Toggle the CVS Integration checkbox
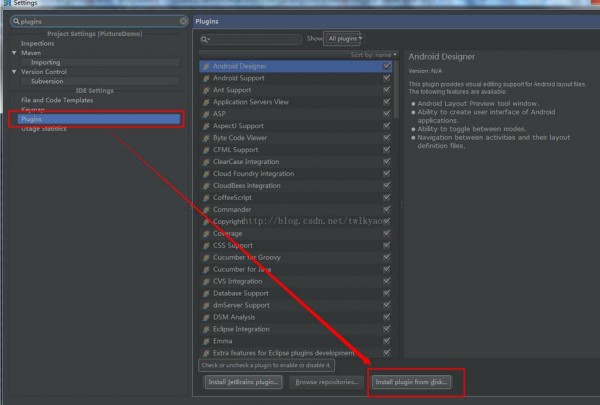 (x=386, y=281)
